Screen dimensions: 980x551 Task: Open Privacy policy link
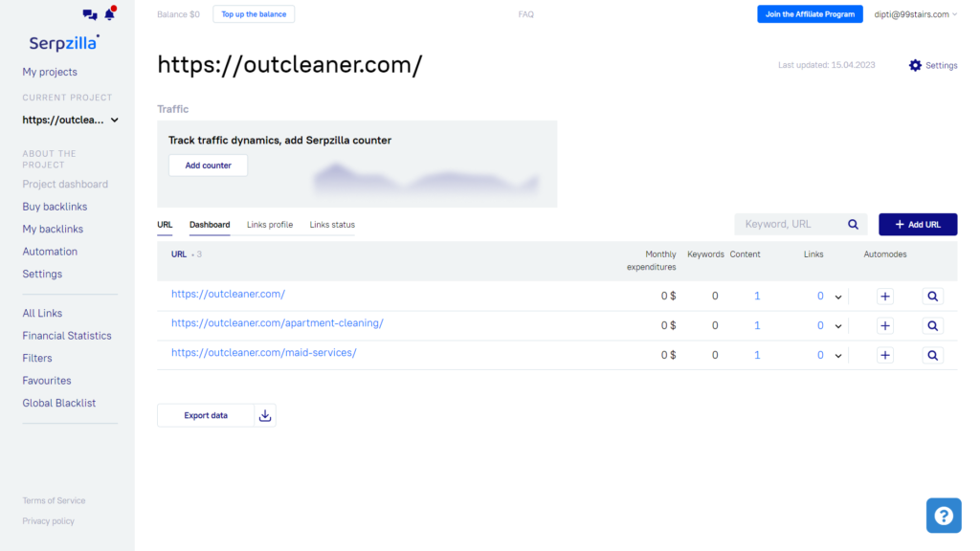tap(48, 521)
